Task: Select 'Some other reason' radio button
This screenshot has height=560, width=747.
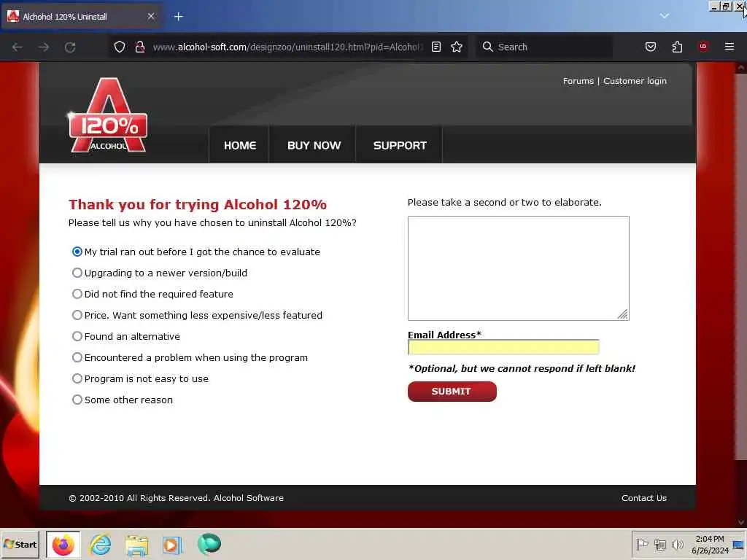Action: 77,400
